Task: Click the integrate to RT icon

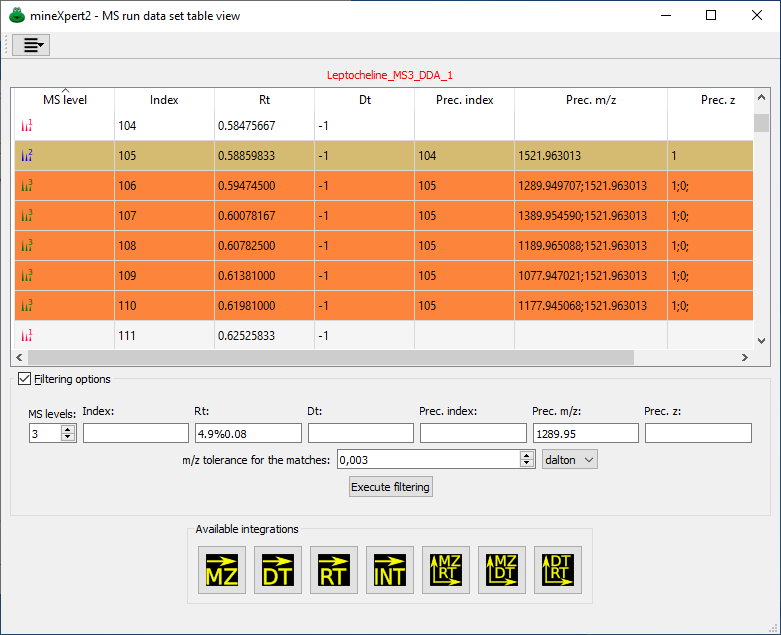Action: 333,570
